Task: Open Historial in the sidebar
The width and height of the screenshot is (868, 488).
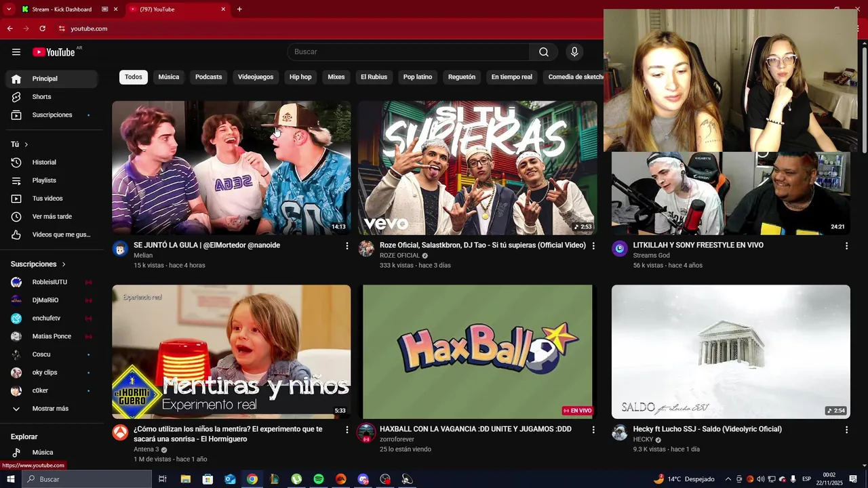Action: (x=52, y=163)
